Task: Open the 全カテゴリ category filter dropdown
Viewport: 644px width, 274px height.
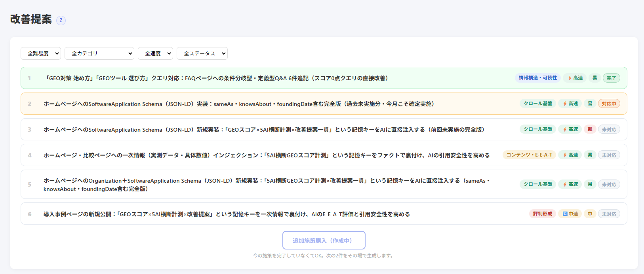Action: click(x=99, y=53)
